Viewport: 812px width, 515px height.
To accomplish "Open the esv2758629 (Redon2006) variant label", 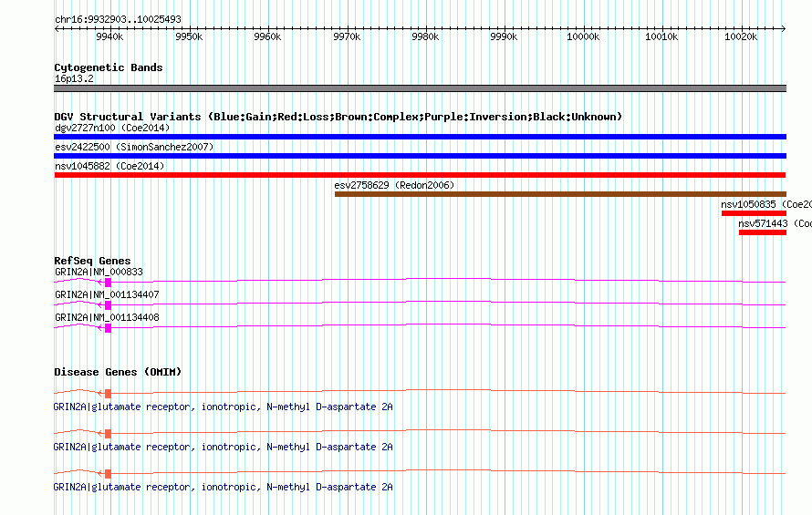I will click(395, 185).
